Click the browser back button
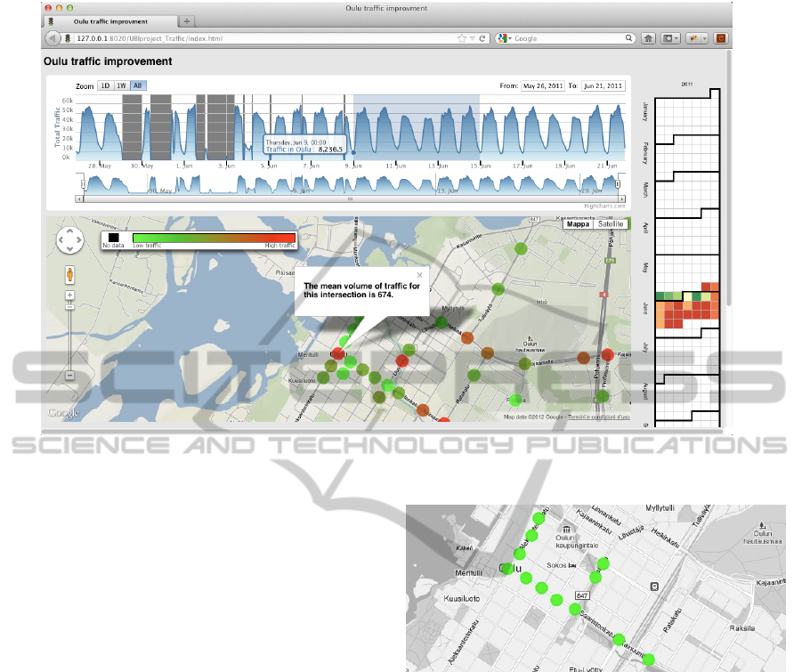This screenshot has width=802, height=672. 53,38
